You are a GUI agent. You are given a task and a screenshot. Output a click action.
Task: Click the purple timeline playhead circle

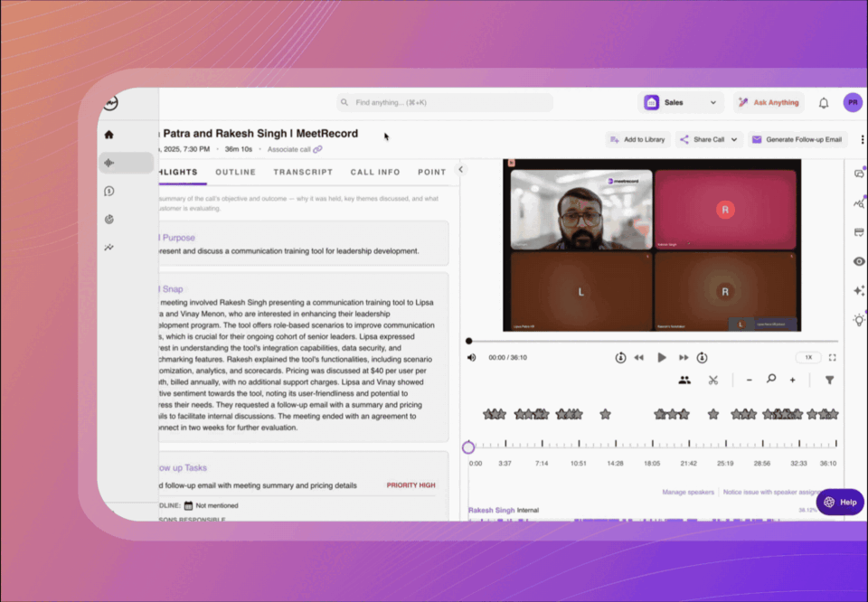pos(468,447)
